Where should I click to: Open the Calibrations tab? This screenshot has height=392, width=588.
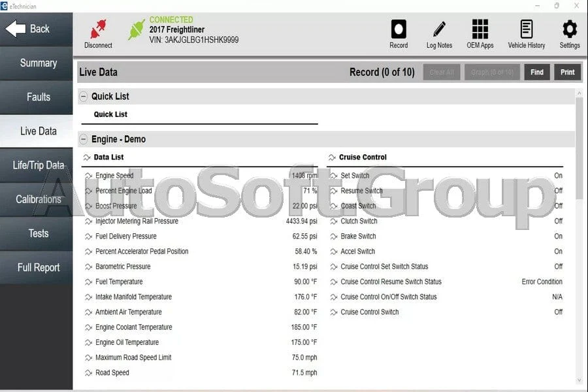[x=37, y=199]
